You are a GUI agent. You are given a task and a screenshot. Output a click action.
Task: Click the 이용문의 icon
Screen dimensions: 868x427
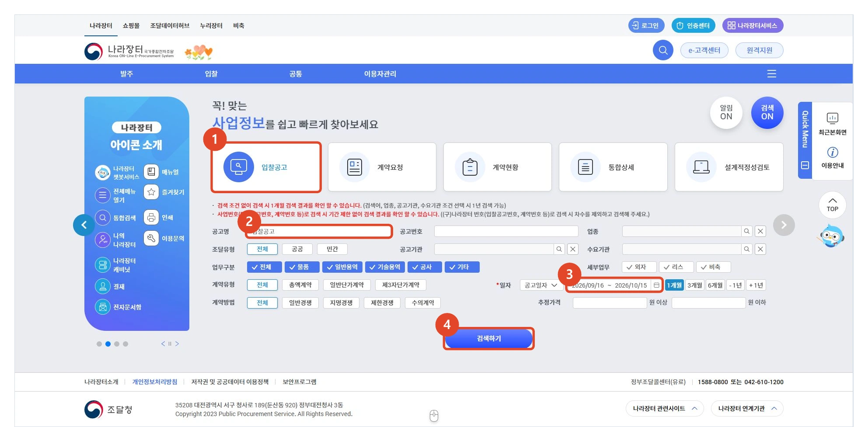(151, 238)
